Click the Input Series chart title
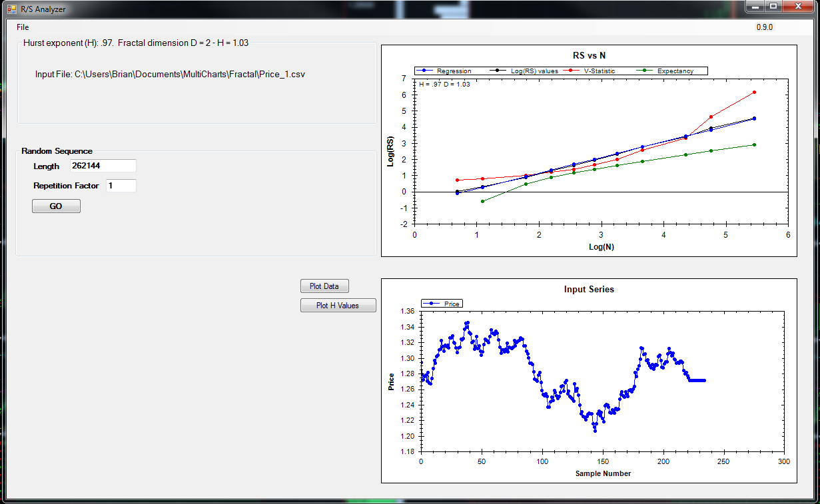The height and width of the screenshot is (504, 820). click(x=589, y=289)
